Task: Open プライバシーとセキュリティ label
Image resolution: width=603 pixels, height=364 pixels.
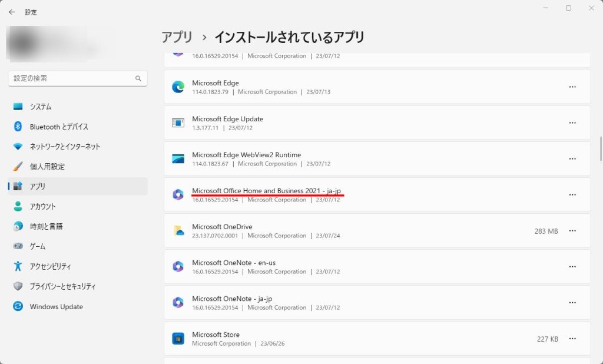Action: [62, 286]
